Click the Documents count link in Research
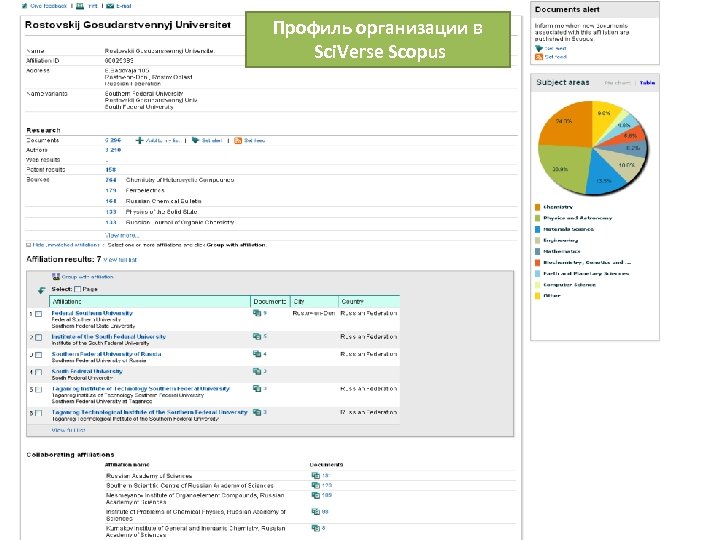720x540 pixels. [x=113, y=141]
